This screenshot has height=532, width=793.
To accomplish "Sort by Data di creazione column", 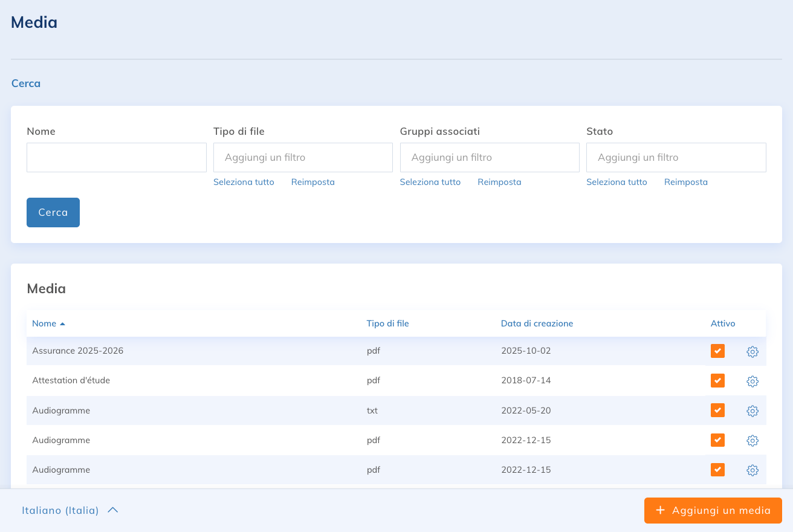I will [x=537, y=323].
